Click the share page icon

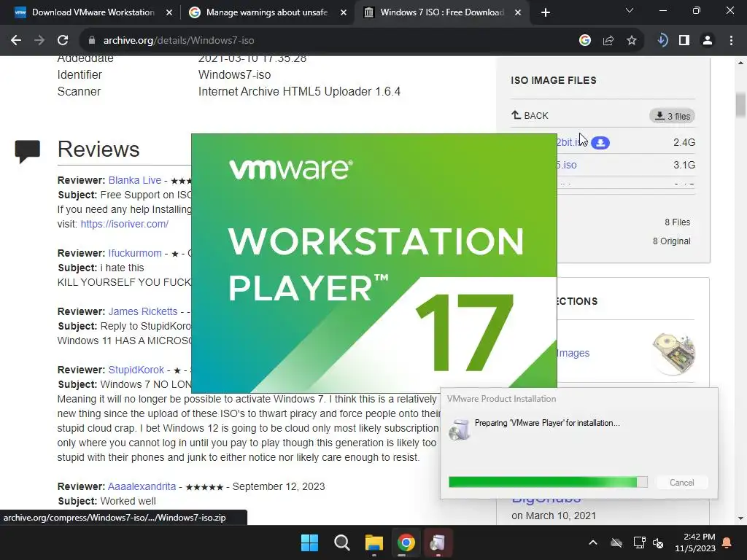608,41
